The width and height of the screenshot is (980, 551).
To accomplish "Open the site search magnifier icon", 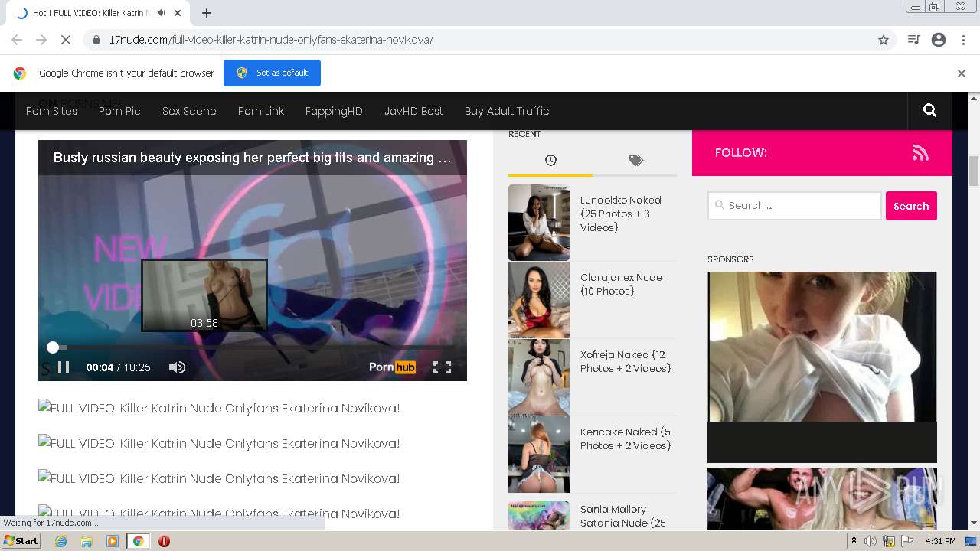I will point(930,111).
